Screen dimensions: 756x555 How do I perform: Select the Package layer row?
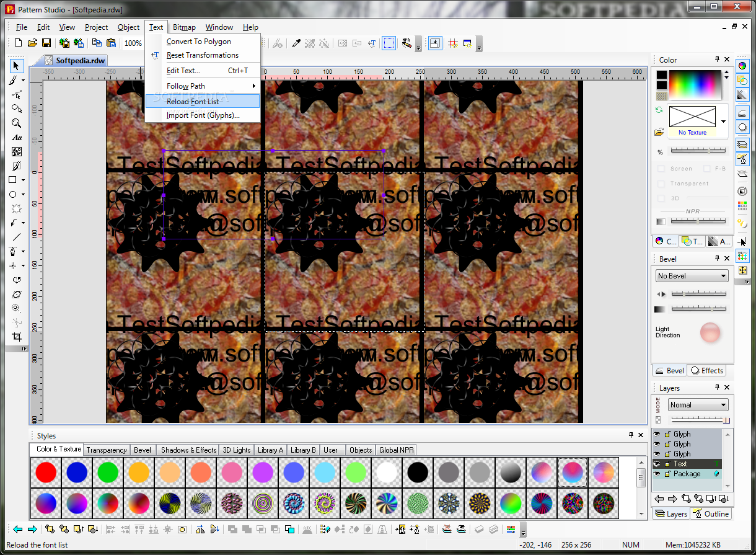click(x=688, y=474)
